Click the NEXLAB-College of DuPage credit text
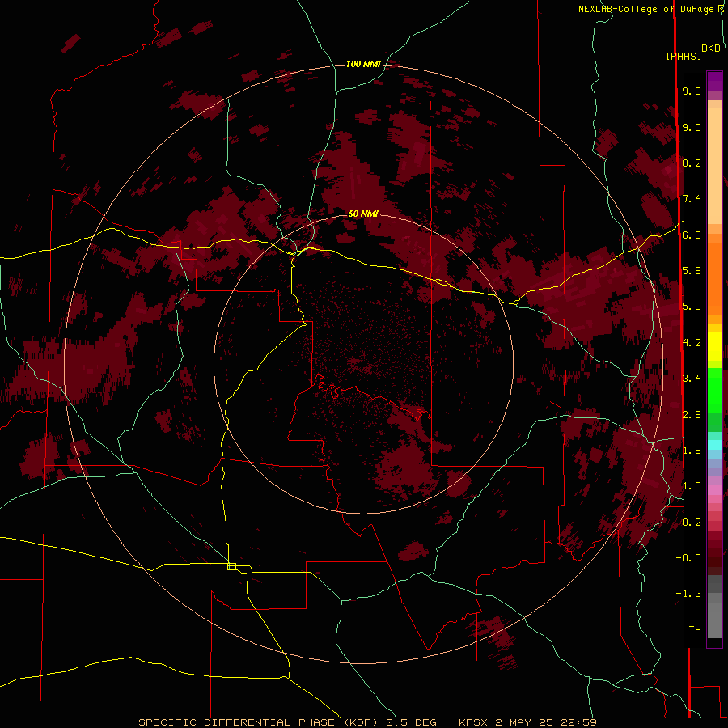Viewport: 728px width, 728px height. point(647,9)
